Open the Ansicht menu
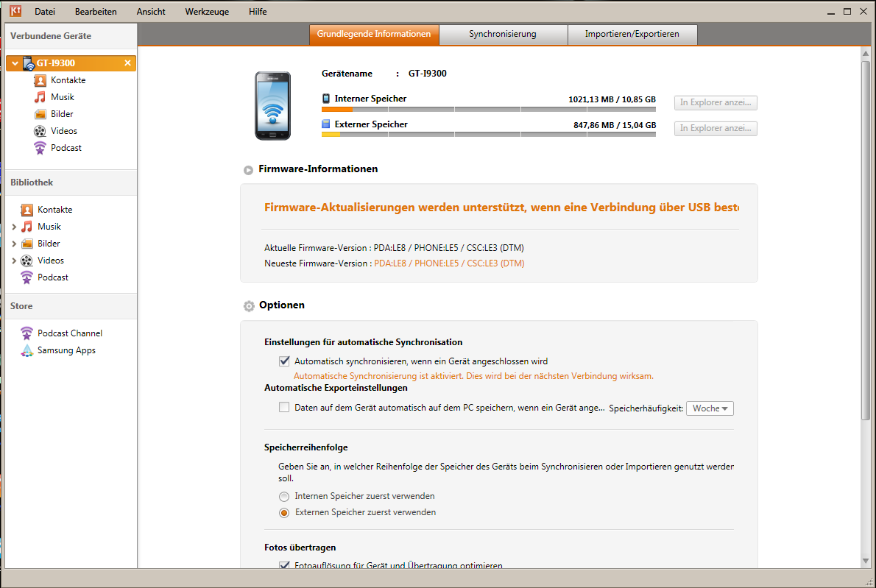The image size is (876, 588). (151, 11)
